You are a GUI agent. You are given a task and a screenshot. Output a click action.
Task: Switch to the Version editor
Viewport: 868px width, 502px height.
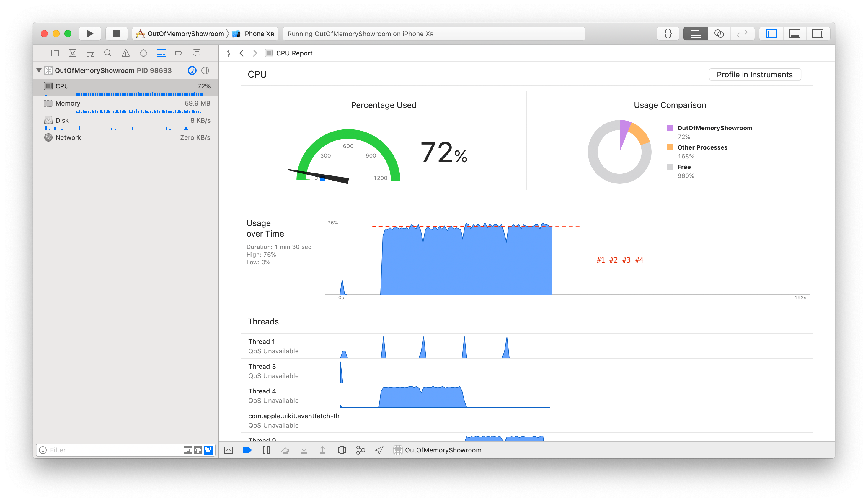point(742,33)
